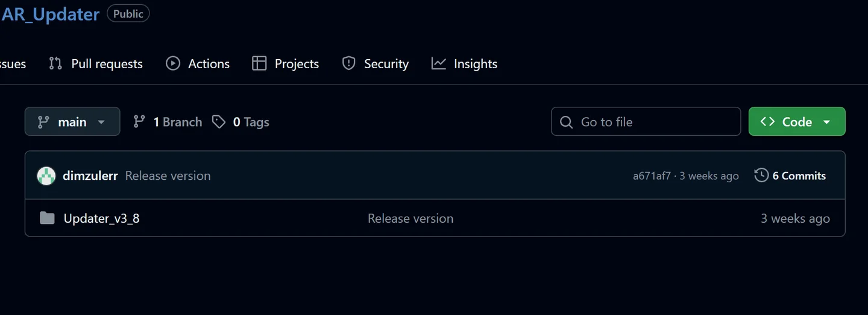
Task: Open the partially visible Issues tab
Action: click(x=13, y=63)
